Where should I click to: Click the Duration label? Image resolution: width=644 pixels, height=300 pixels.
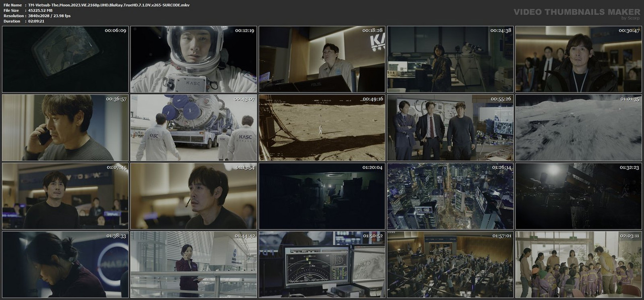coord(12,21)
